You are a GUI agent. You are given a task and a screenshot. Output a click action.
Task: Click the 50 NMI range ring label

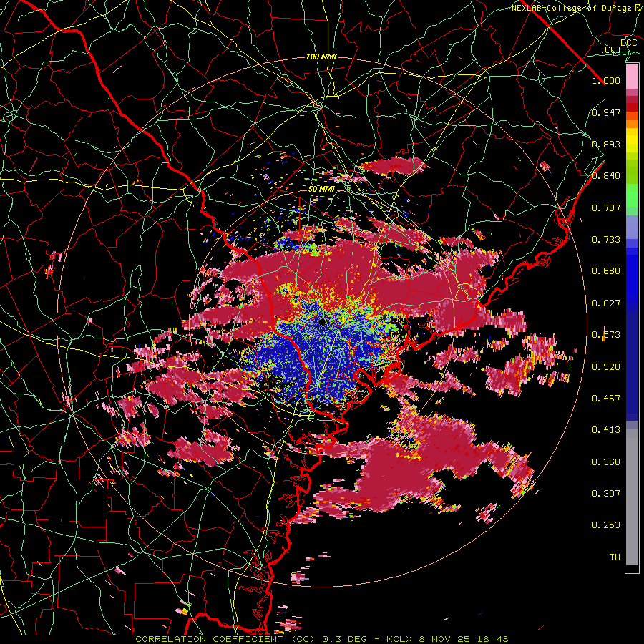321,190
